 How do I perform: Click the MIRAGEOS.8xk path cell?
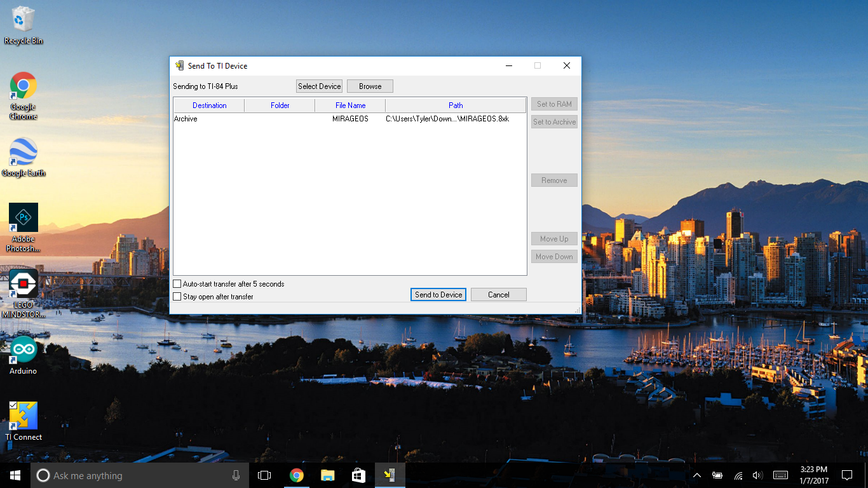tap(447, 119)
